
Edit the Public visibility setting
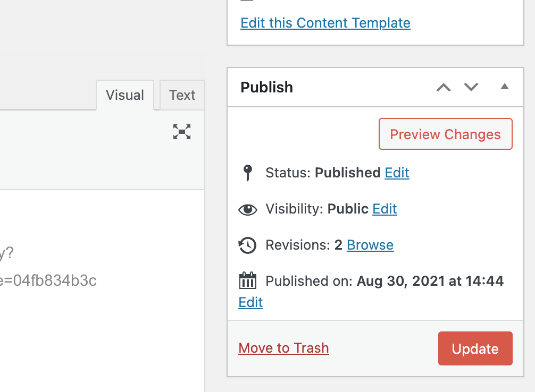pos(384,209)
